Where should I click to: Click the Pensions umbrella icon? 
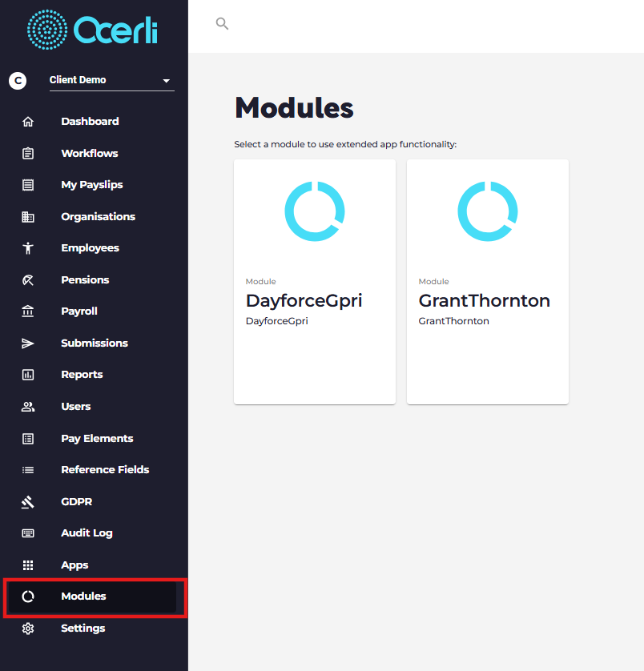tap(28, 280)
